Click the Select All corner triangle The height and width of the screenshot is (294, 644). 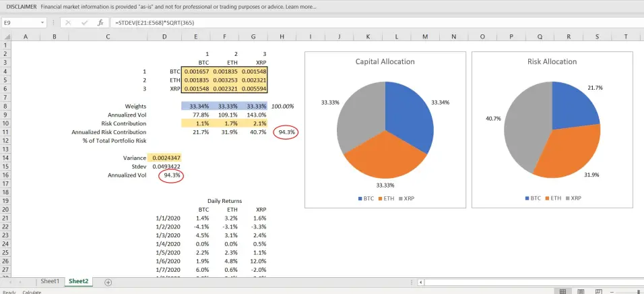click(x=6, y=37)
